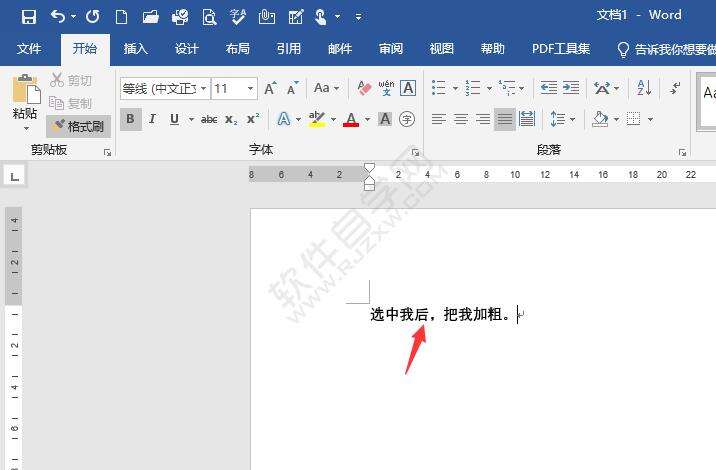This screenshot has height=470, width=716.
Task: Open the 文件 file tab
Action: tap(29, 48)
